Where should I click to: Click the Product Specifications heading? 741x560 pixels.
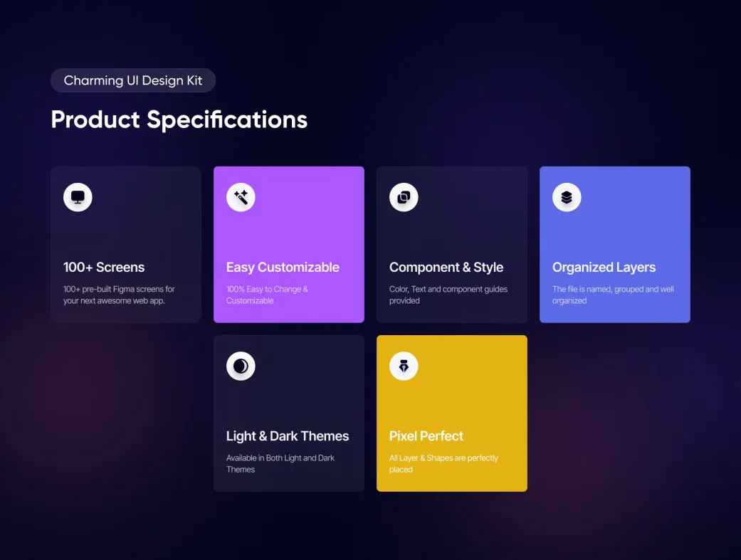pos(179,120)
